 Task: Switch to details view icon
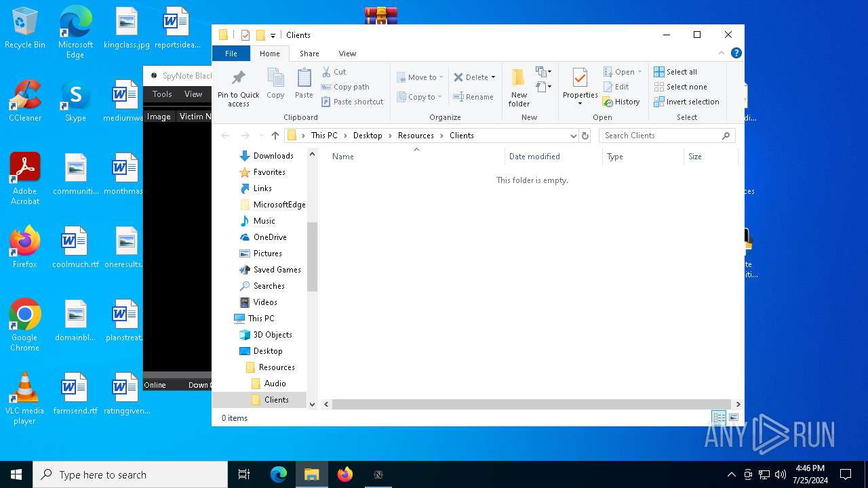coord(718,418)
